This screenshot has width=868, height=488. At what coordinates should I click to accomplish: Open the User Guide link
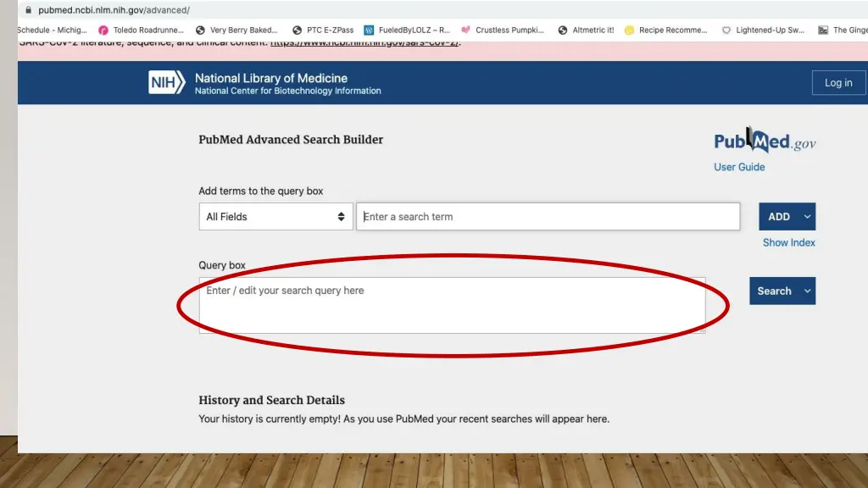click(739, 167)
